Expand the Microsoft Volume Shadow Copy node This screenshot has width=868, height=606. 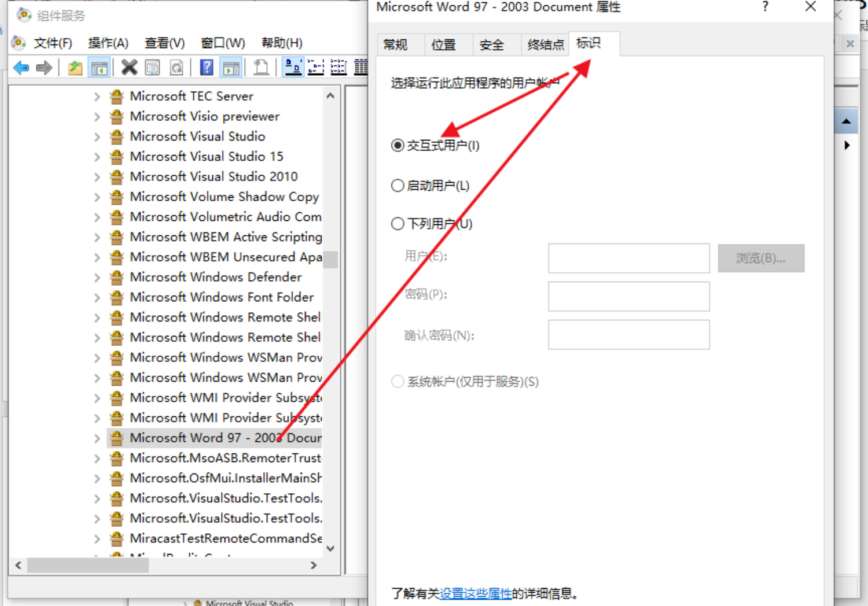(97, 197)
